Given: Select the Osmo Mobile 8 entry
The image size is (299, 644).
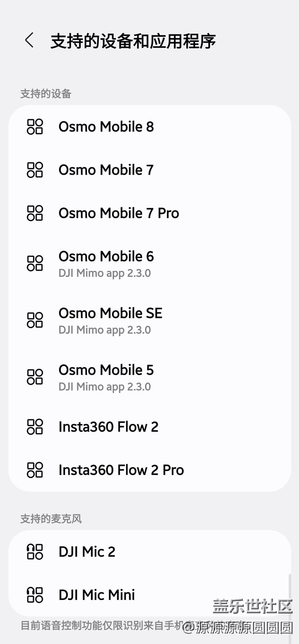Looking at the screenshot, I should click(106, 126).
